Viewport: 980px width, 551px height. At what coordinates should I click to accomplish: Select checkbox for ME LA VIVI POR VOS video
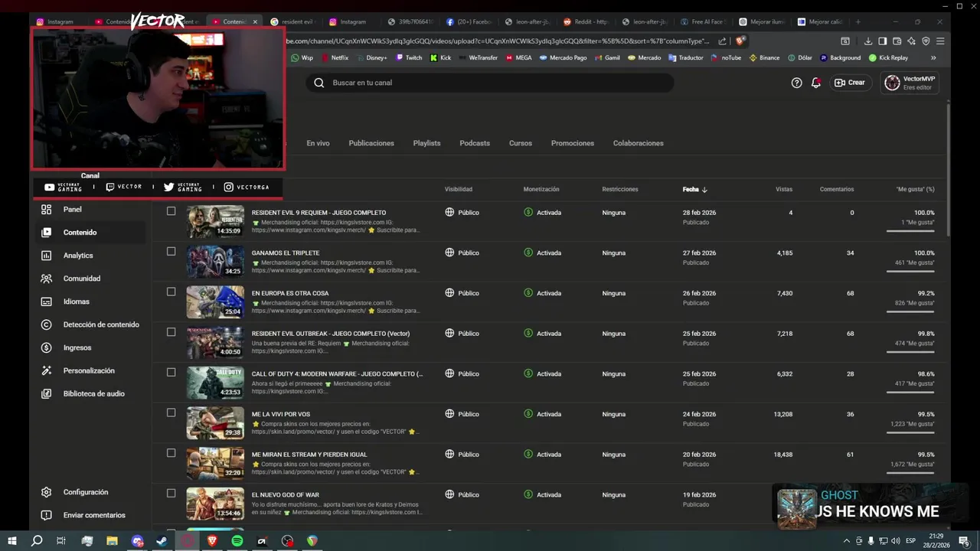171,412
